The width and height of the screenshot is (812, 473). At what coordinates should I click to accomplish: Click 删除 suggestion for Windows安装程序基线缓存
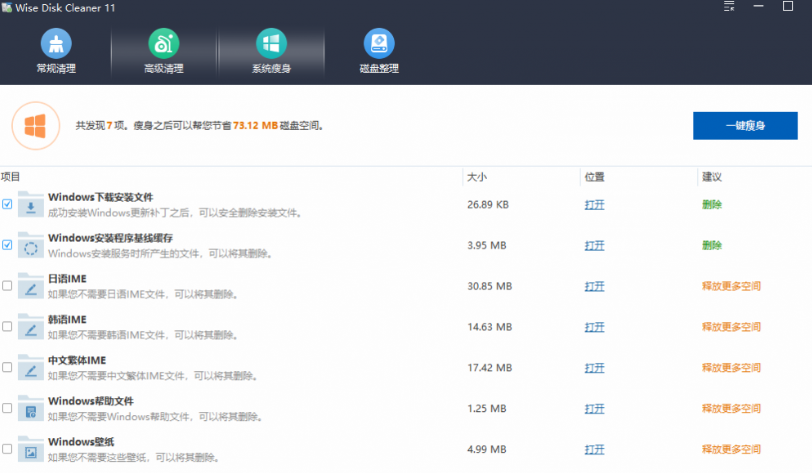pyautogui.click(x=712, y=246)
